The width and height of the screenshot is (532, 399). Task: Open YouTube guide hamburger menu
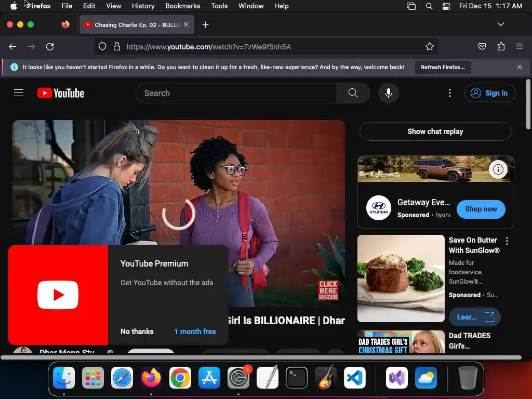(x=19, y=93)
